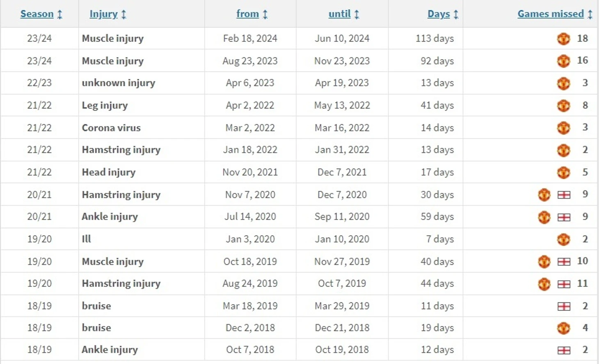This screenshot has width=599, height=364.
Task: Click the club crest in the Jul 14, 2020 ankle injury row
Action: [544, 217]
